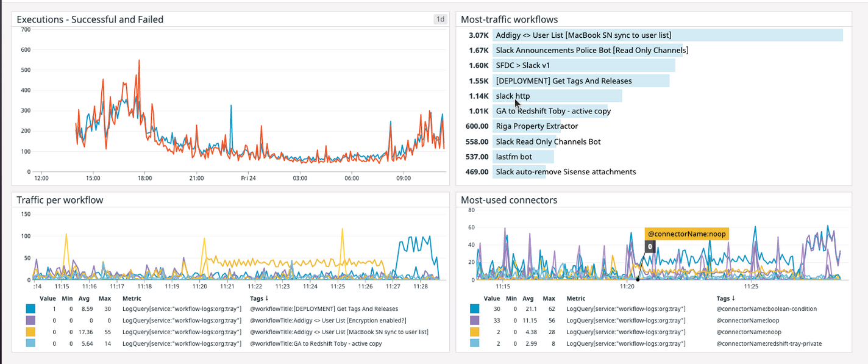Hide the teal '[DEPLOYMENT] Get Tags And Releases' series
868x364 pixels.
click(25, 309)
